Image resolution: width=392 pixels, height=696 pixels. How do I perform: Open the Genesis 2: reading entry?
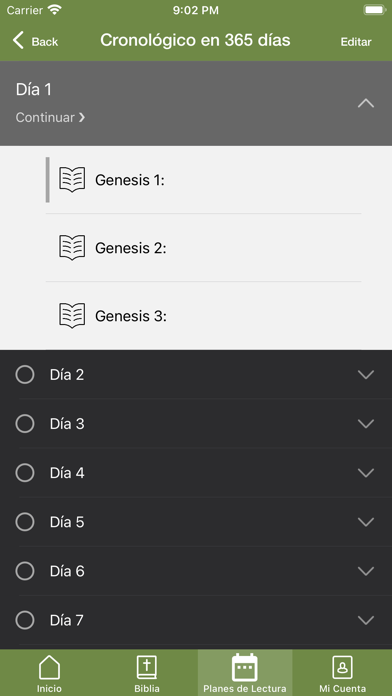[x=203, y=248]
